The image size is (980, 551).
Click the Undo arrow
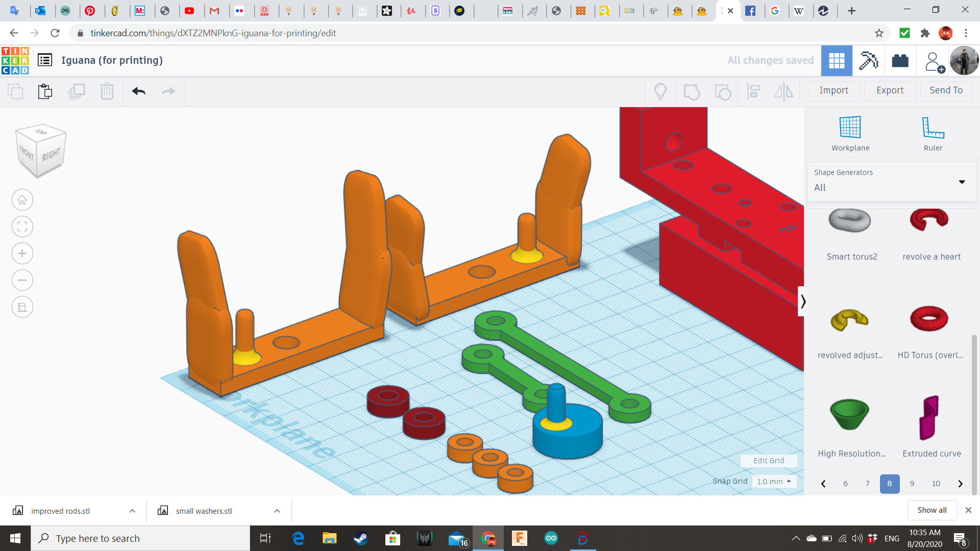138,91
